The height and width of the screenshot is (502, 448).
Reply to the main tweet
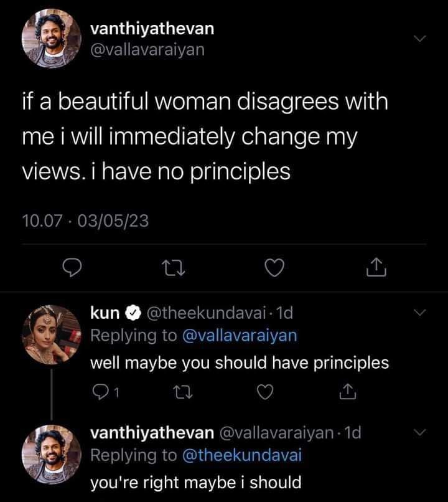click(x=73, y=268)
